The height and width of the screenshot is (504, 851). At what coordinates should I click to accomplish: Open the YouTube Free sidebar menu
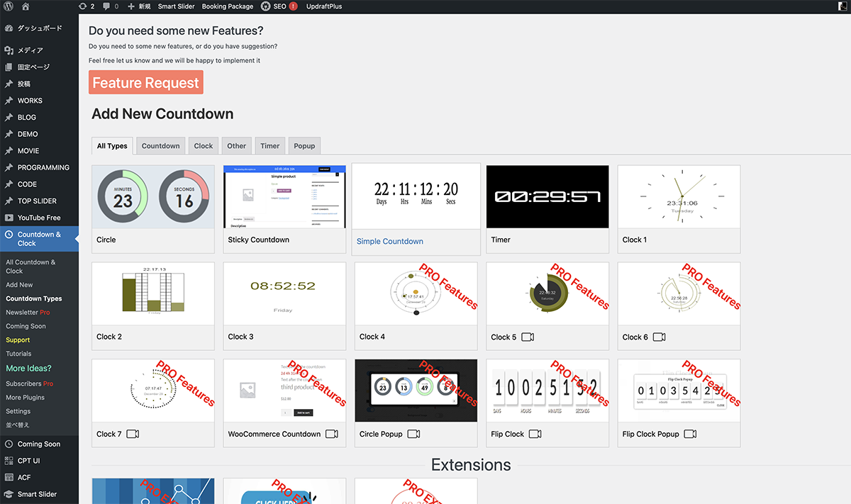tap(39, 218)
